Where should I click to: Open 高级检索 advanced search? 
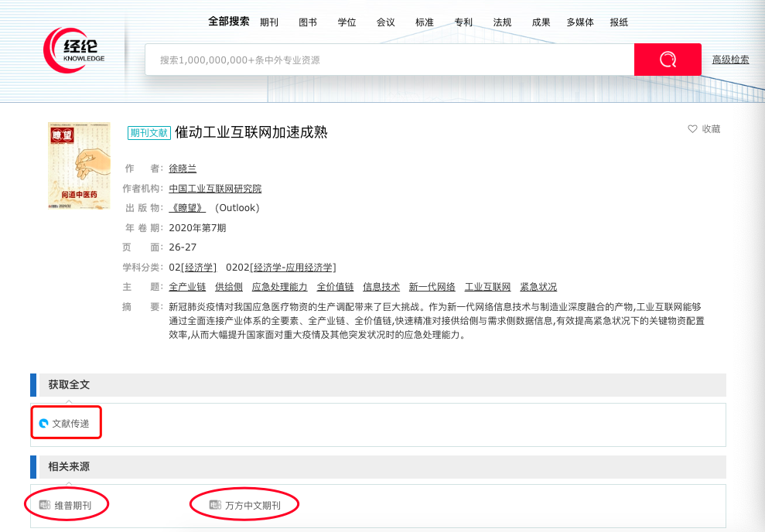[730, 60]
